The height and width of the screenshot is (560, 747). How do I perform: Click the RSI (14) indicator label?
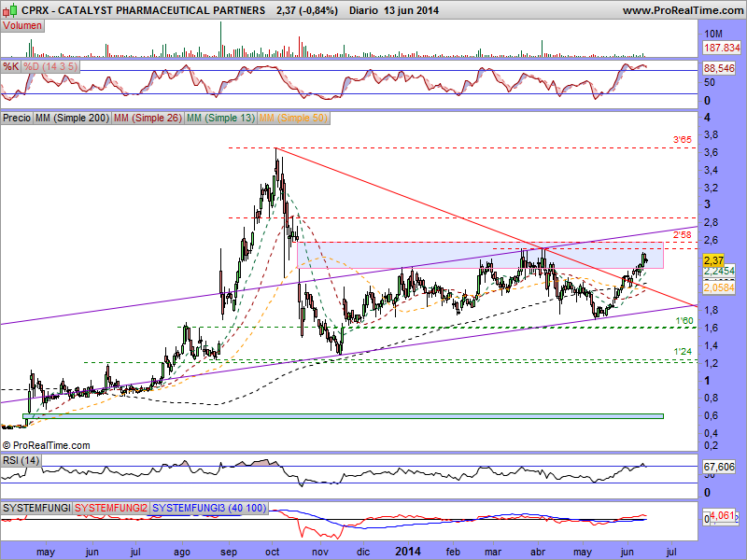[21, 460]
